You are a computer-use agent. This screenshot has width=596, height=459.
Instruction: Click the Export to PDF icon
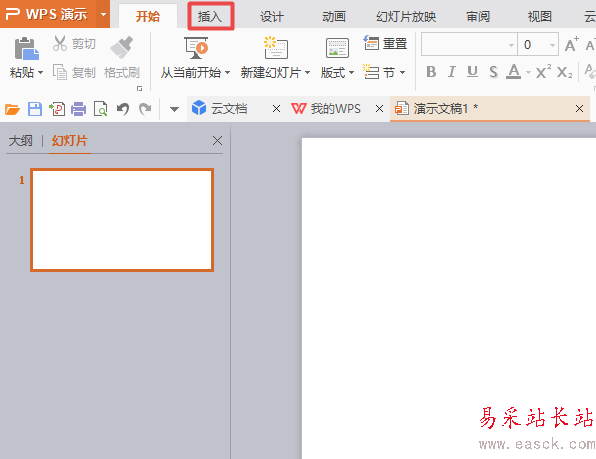57,109
